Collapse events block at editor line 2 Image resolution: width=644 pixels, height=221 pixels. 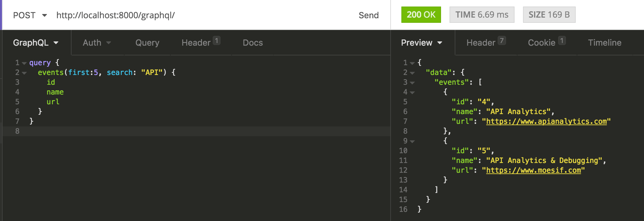[24, 73]
